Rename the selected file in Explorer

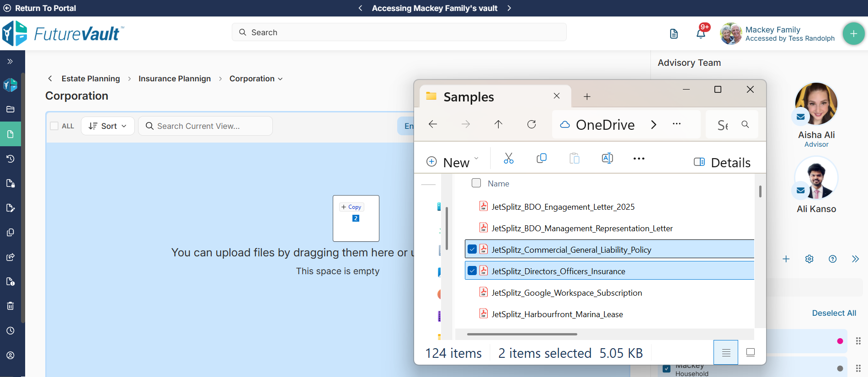(607, 159)
